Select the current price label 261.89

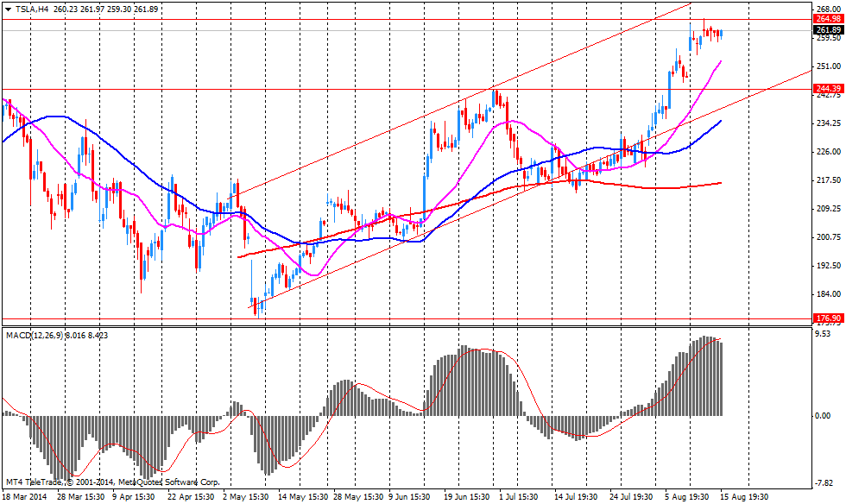[829, 30]
